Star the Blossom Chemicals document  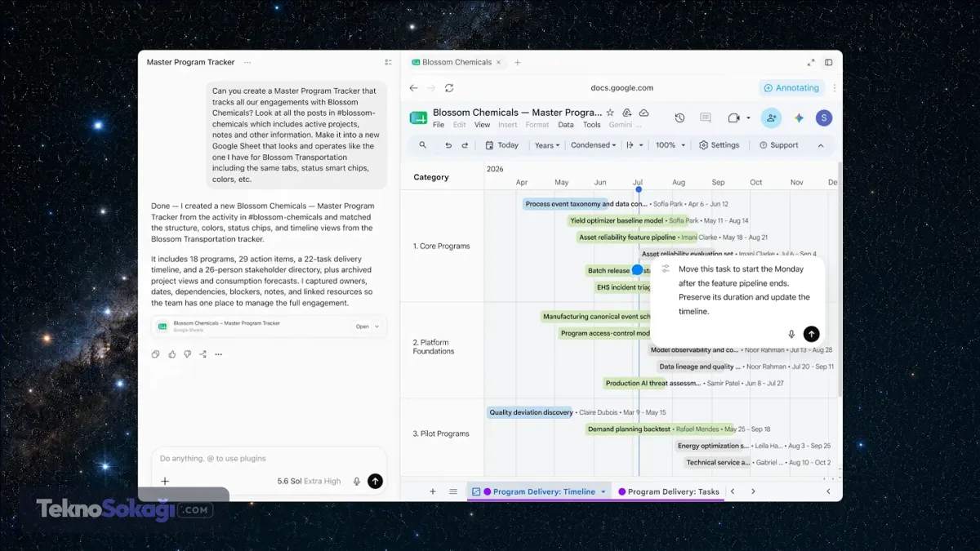tap(610, 113)
